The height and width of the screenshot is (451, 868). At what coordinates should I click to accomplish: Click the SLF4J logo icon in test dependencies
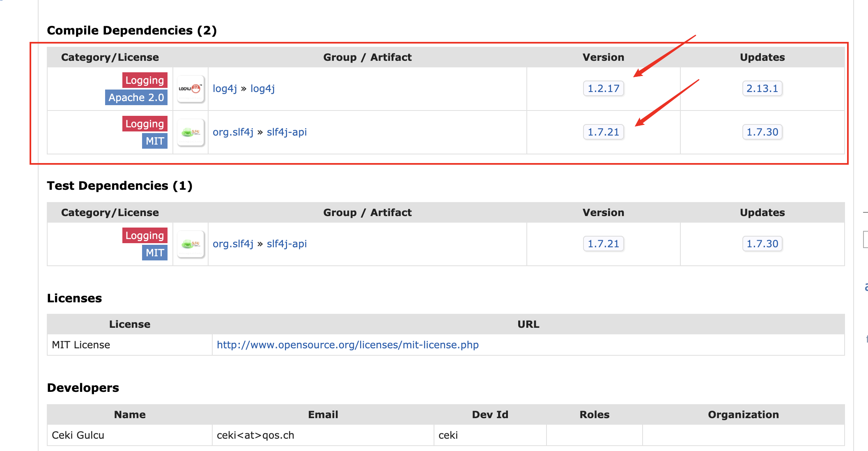191,244
